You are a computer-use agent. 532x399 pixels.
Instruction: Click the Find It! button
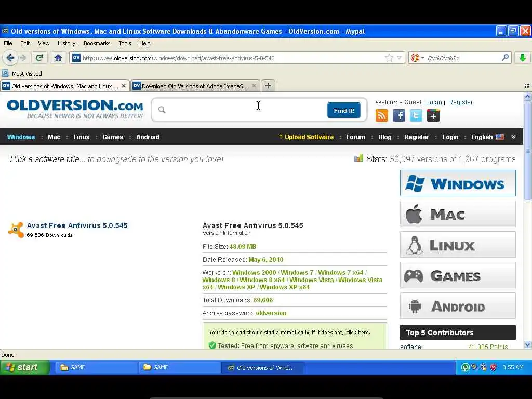click(x=344, y=110)
